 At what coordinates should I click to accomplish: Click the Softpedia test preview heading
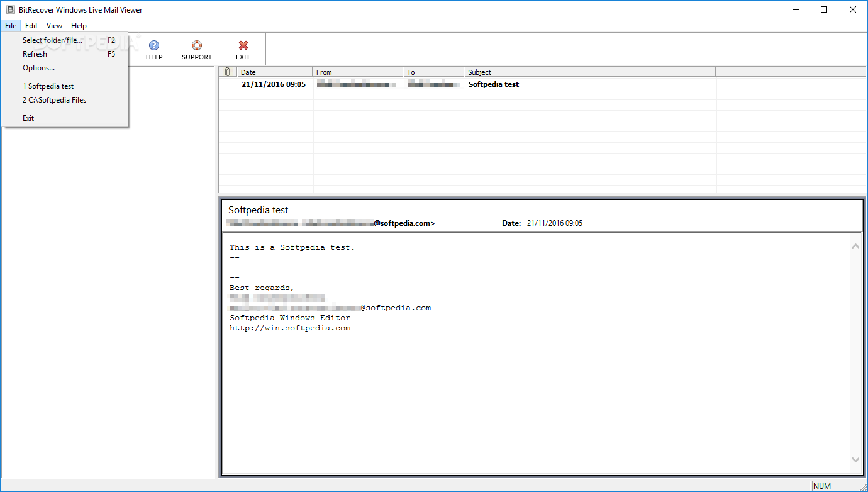pos(259,210)
